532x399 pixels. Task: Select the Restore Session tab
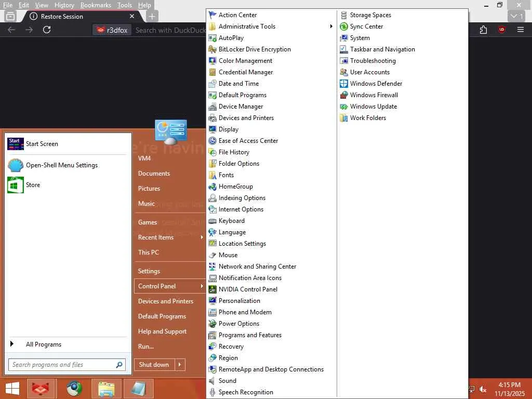tap(82, 16)
